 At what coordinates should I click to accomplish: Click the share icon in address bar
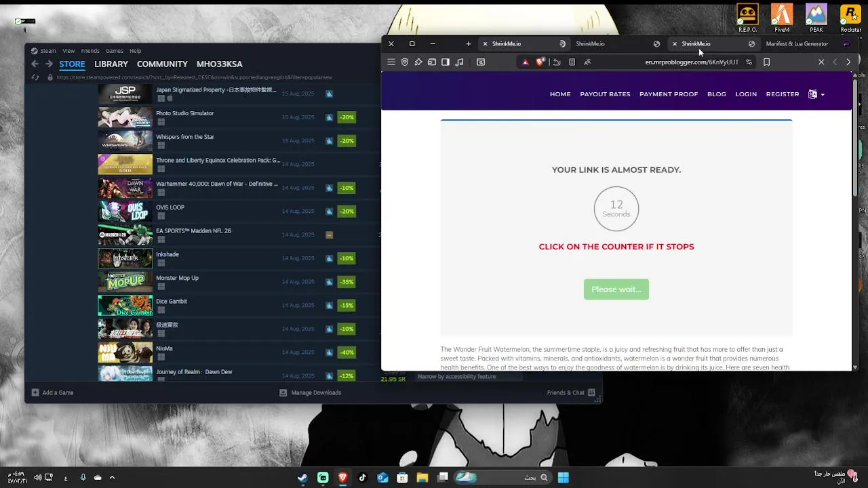(x=557, y=62)
